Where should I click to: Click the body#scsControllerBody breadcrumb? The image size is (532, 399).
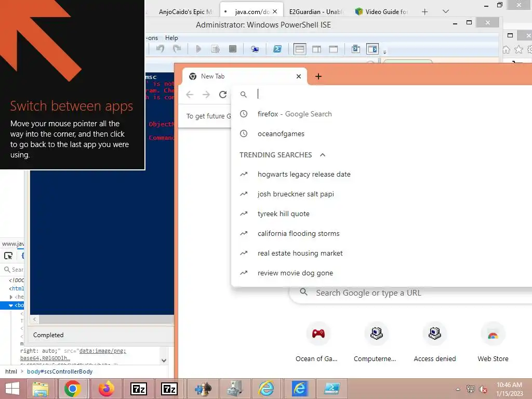[60, 371]
